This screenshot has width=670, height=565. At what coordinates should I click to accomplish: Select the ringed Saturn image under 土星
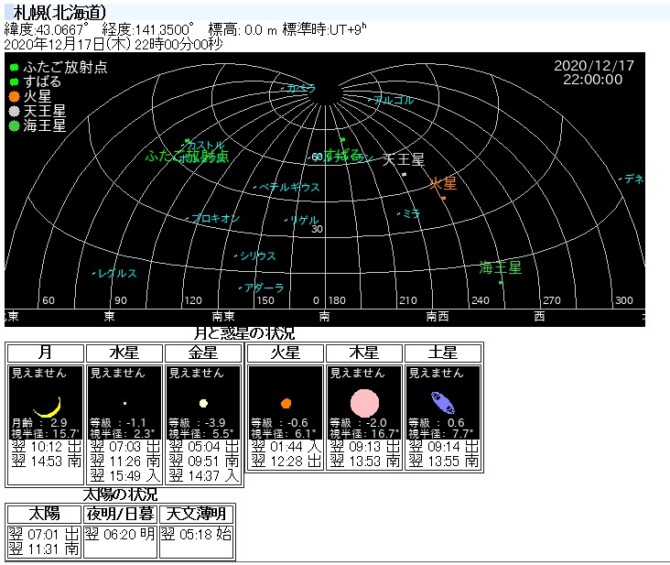(x=442, y=403)
